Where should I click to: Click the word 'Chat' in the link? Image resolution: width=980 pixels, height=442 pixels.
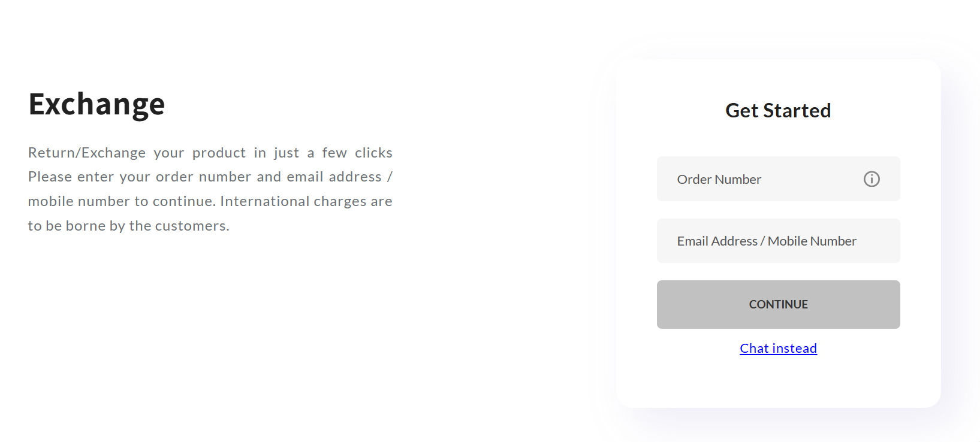pyautogui.click(x=754, y=349)
